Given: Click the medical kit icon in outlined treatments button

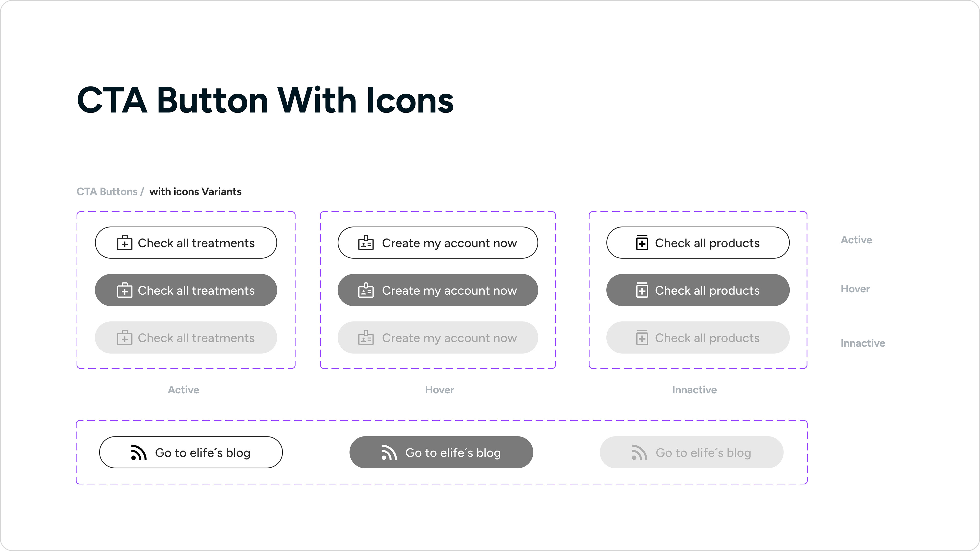Looking at the screenshot, I should pos(124,243).
